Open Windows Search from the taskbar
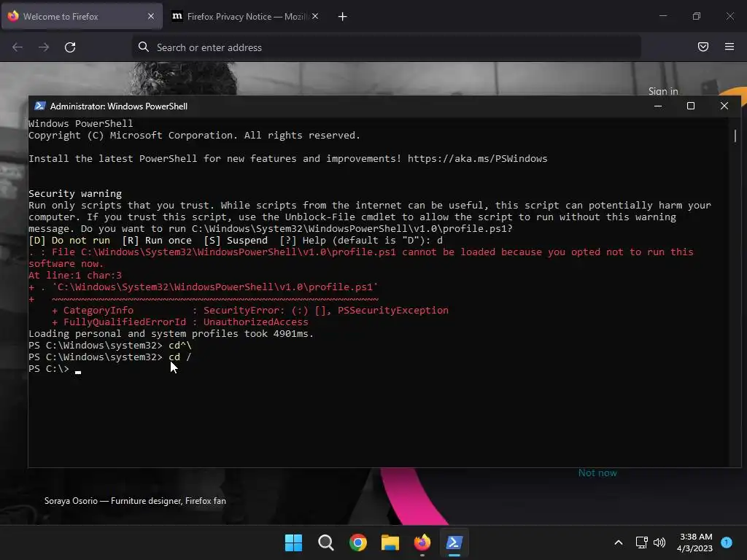The image size is (747, 560). click(326, 542)
